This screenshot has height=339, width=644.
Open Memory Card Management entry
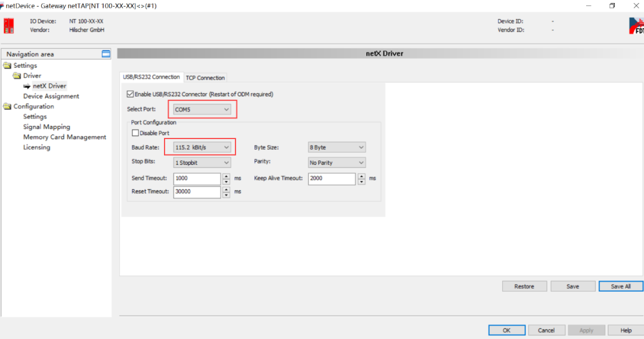tap(64, 137)
